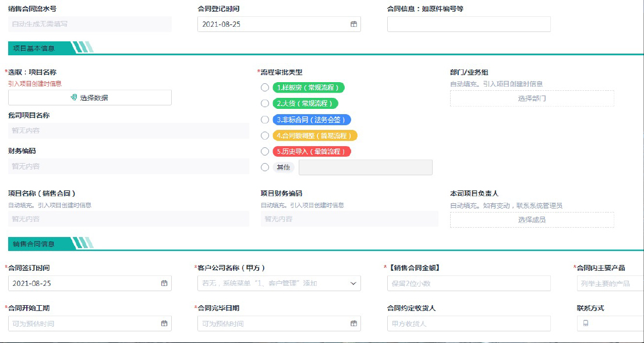This screenshot has height=343, width=644.
Task: Click the 合同登记时间 date field
Action: (279, 24)
